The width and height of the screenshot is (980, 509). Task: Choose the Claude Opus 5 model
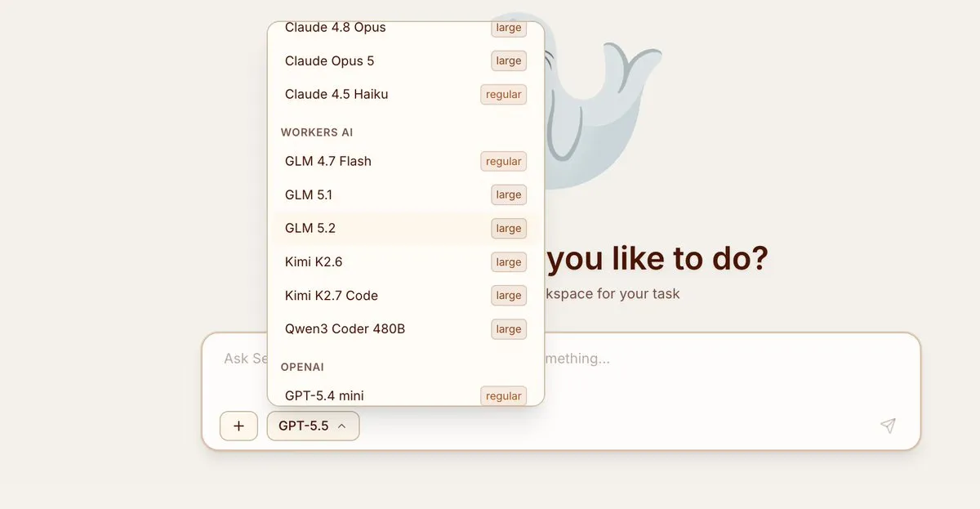tap(406, 60)
